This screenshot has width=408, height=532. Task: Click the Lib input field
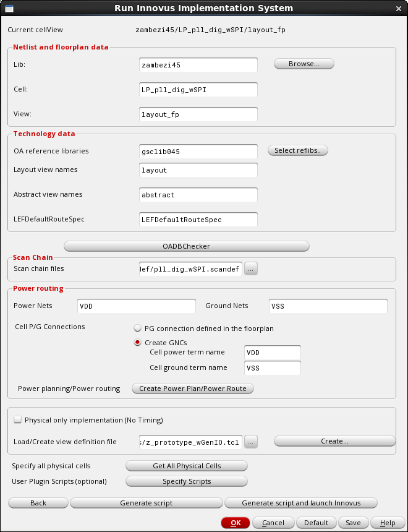coord(198,65)
